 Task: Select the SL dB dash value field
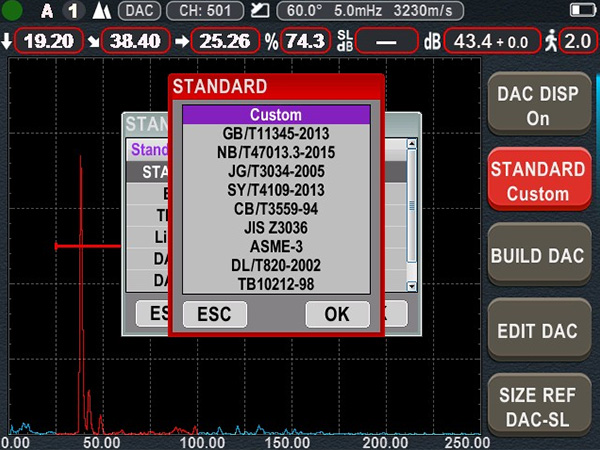[386, 41]
